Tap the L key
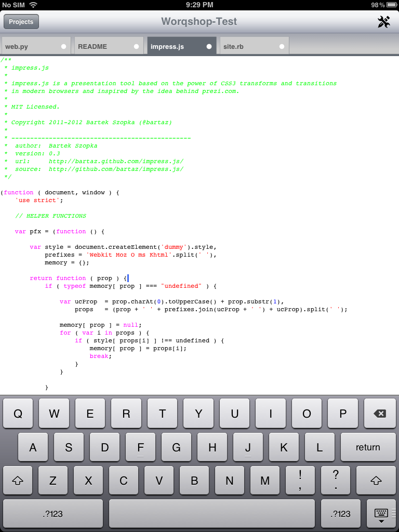The image size is (399, 532). (320, 447)
